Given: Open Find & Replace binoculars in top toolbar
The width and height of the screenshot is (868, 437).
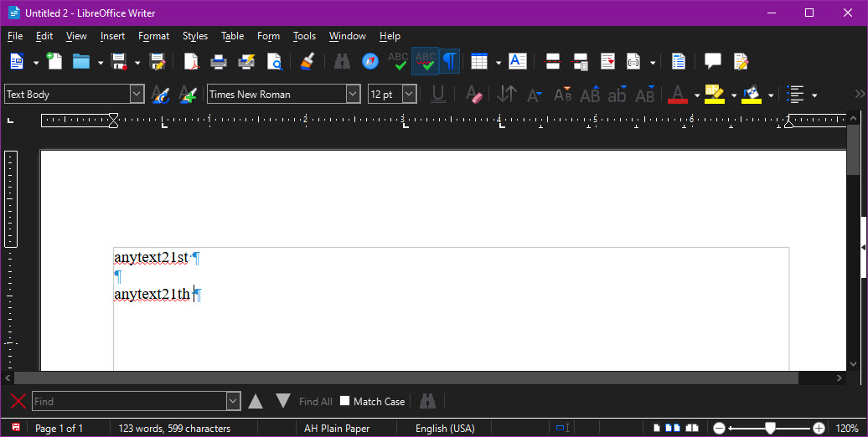Looking at the screenshot, I should click(x=342, y=61).
